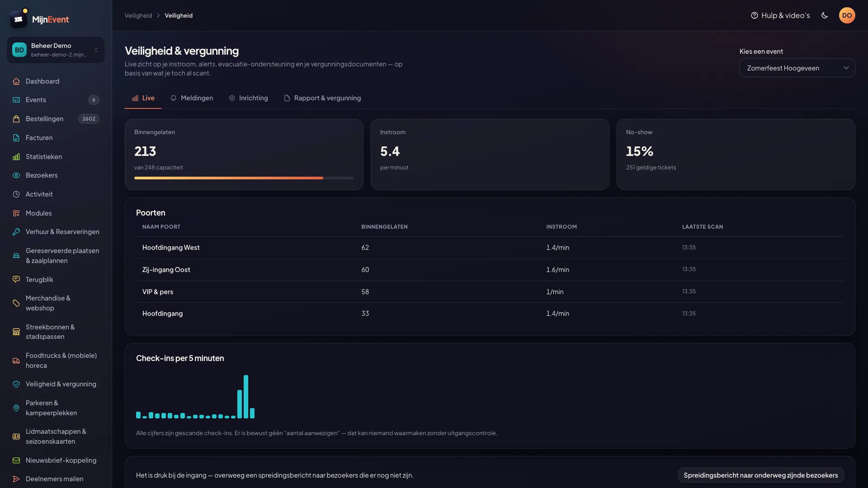868x488 pixels.
Task: Click the 2602 badge next to Bestellingen
Action: [89, 119]
